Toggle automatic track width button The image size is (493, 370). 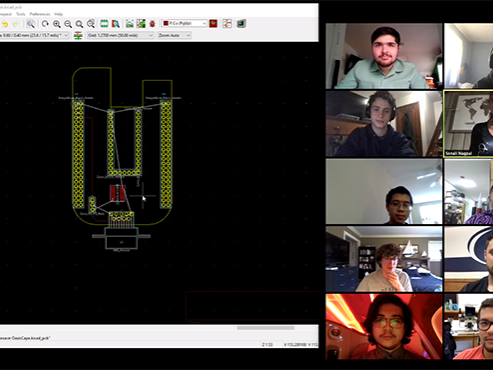point(78,35)
